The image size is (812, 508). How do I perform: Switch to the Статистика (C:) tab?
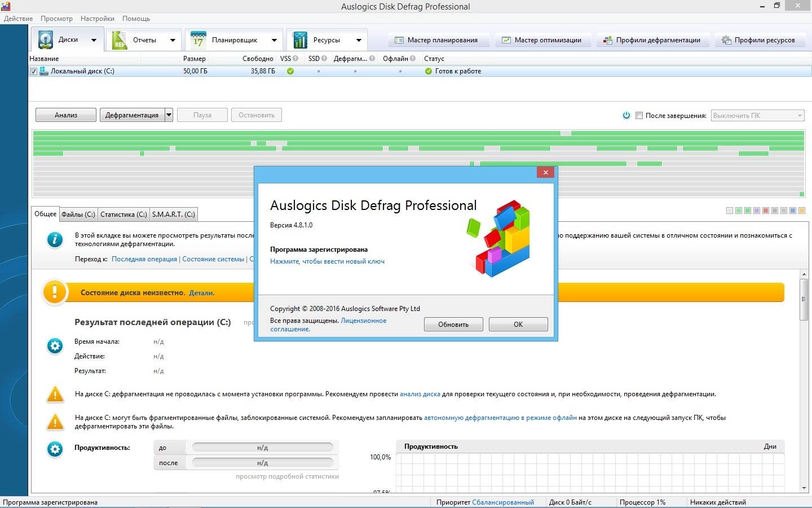coord(123,214)
